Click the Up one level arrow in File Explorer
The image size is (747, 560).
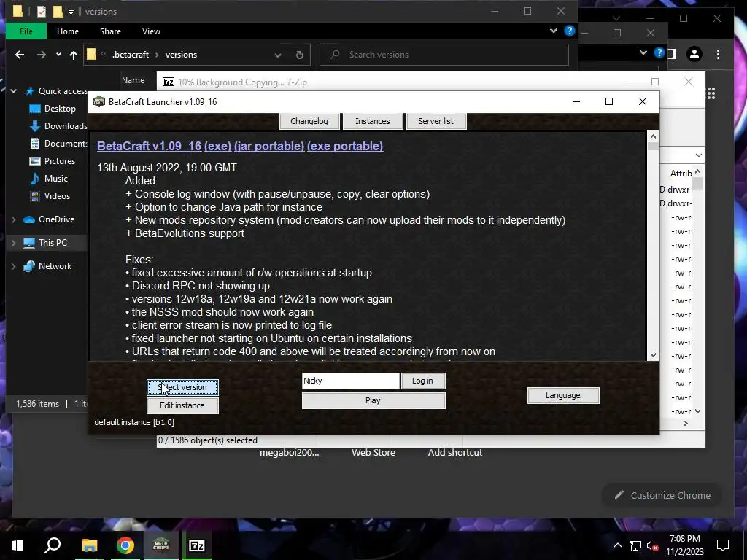[74, 55]
